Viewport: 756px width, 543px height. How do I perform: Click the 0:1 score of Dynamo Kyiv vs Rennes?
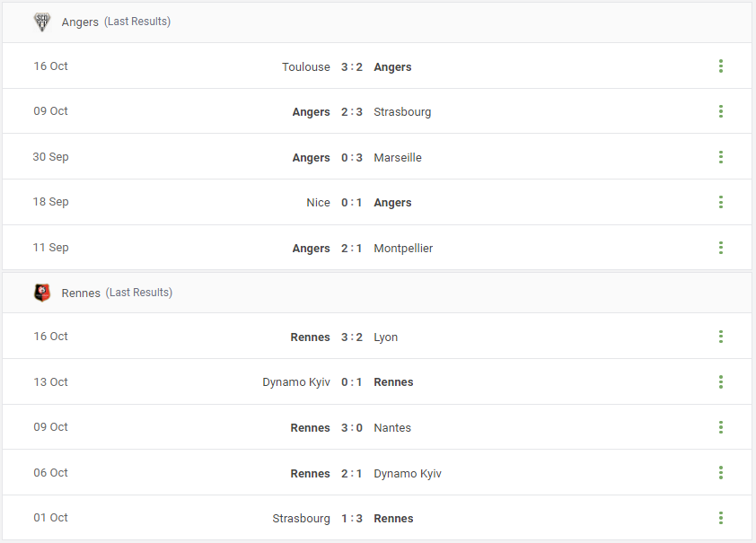point(352,382)
